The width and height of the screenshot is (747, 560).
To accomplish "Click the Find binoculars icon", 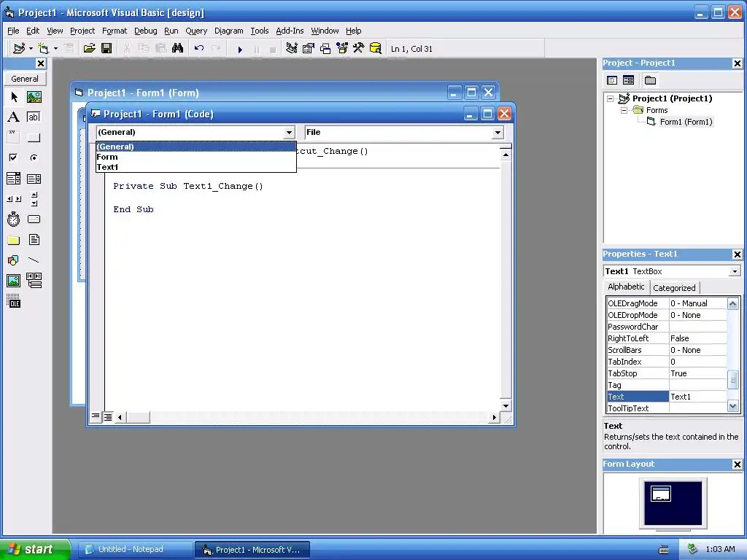I will (x=178, y=49).
